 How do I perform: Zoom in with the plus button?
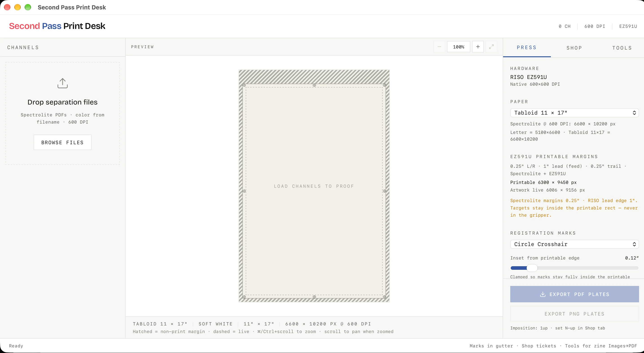pos(478,47)
